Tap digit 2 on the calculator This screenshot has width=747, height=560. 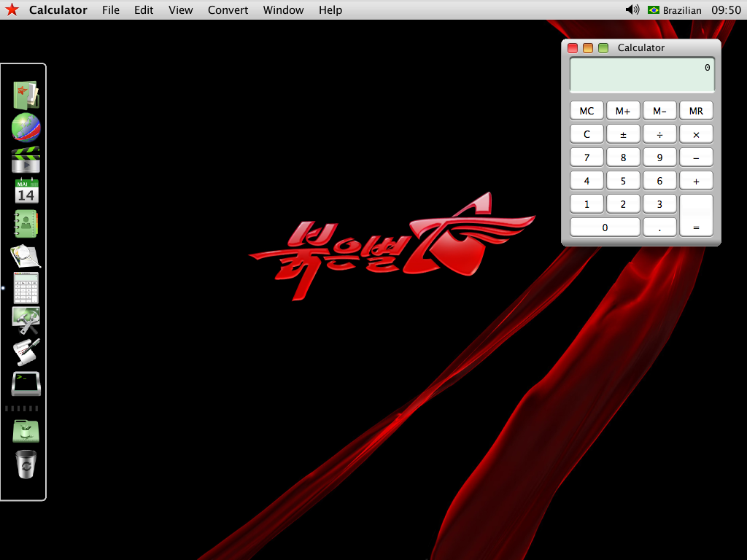click(623, 204)
